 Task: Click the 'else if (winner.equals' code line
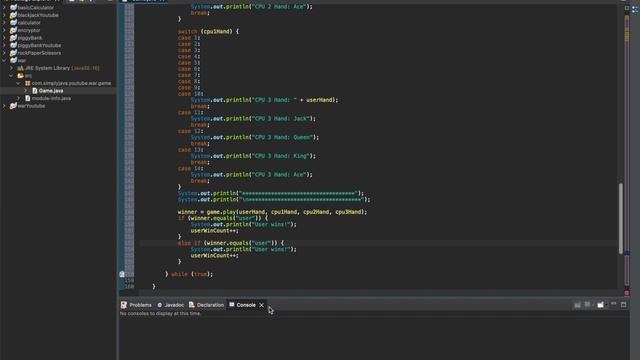click(231, 243)
